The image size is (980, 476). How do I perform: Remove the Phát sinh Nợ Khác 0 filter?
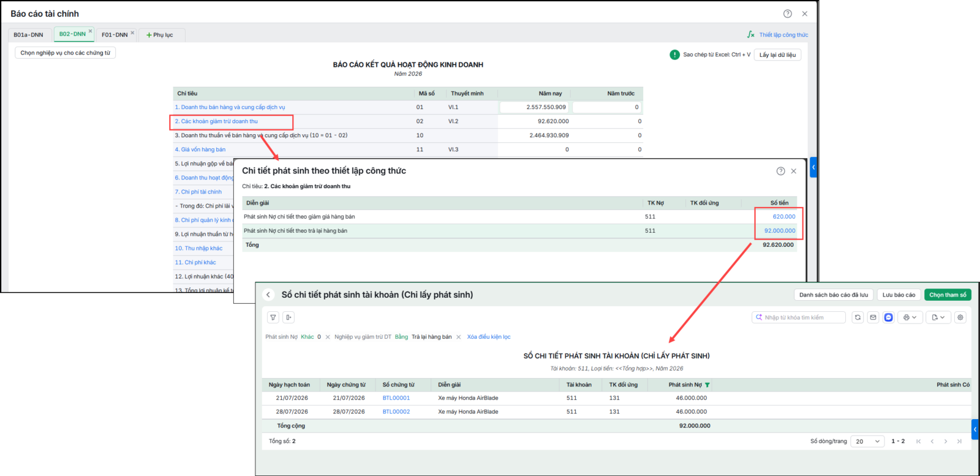328,337
